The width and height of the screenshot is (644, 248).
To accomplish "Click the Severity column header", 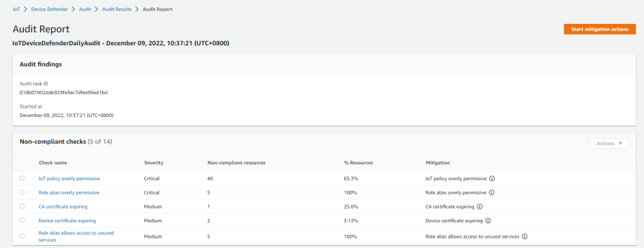I will [154, 162].
